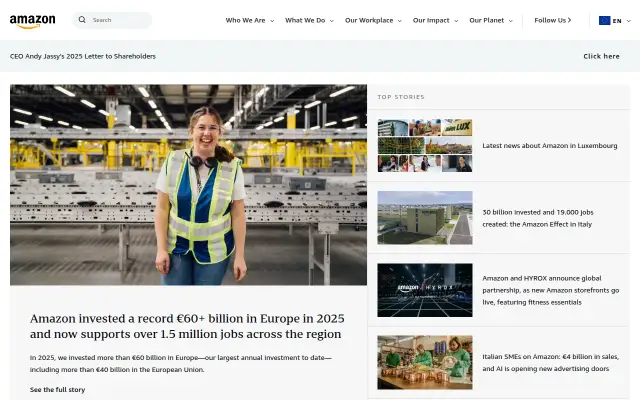640x400 pixels.
Task: Open the Amazon and HYROX partnership story
Action: [551, 290]
